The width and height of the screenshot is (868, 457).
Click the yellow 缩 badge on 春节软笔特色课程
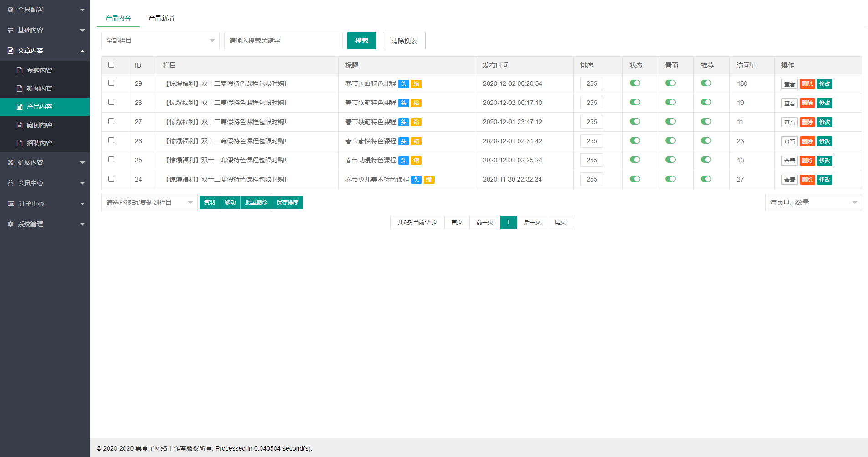416,103
